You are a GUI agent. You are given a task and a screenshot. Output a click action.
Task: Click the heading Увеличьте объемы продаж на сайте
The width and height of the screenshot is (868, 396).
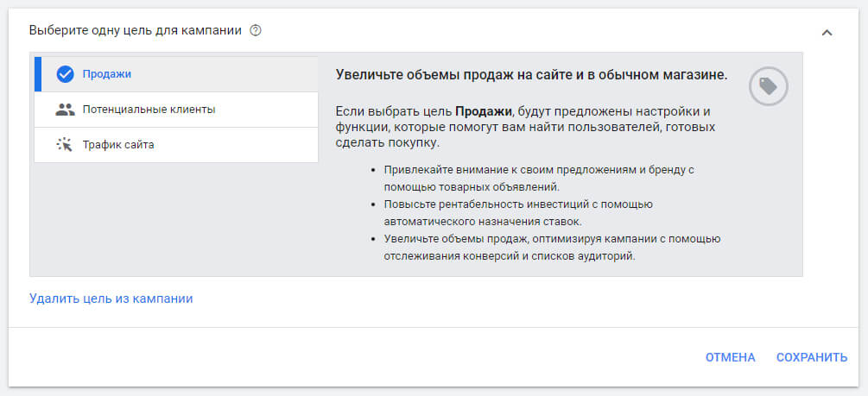[530, 75]
